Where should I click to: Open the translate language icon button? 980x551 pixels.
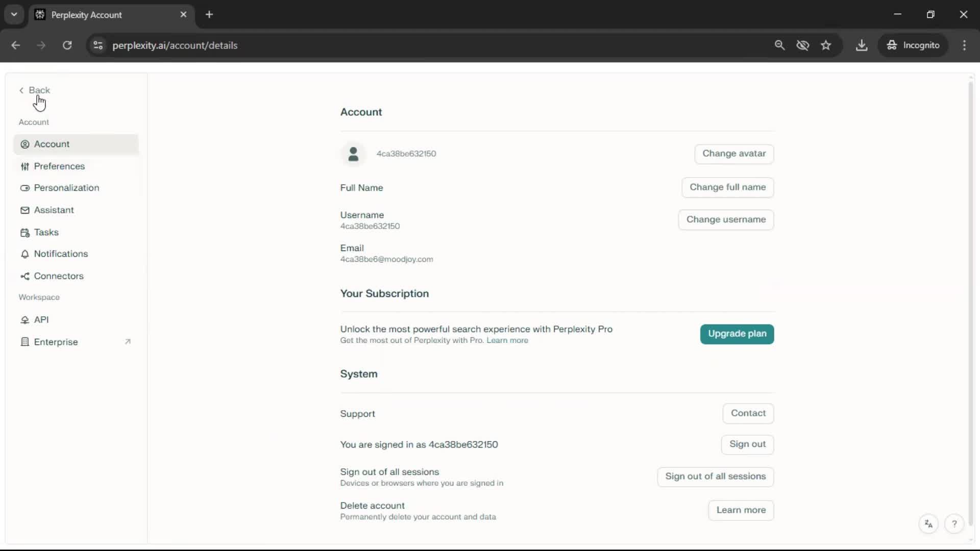point(928,524)
